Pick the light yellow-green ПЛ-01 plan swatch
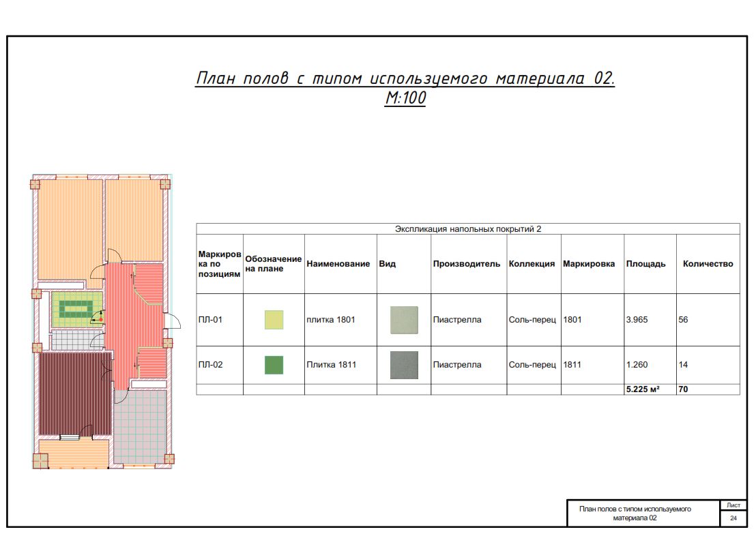 274,320
